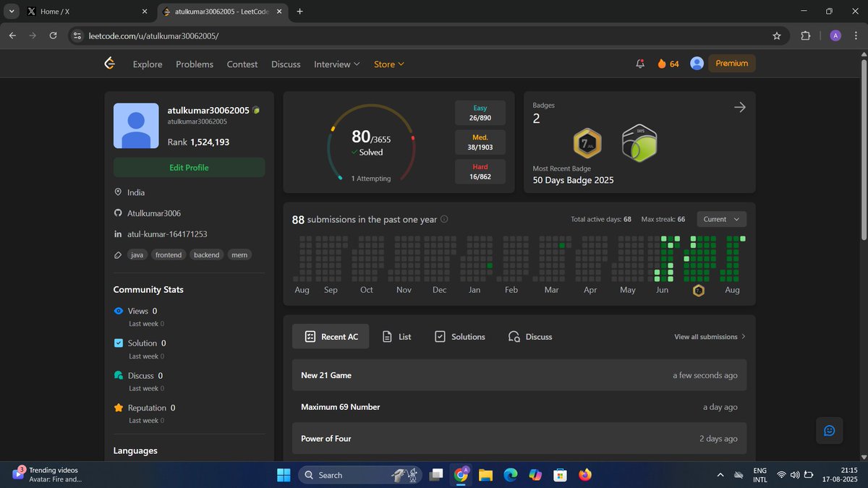Reload the page with refresh icon
Image resolution: width=868 pixels, height=488 pixels.
[53, 35]
